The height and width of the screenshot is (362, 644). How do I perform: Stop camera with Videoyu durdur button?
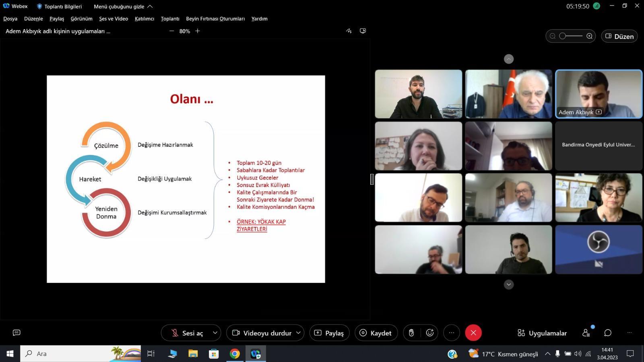tap(262, 333)
